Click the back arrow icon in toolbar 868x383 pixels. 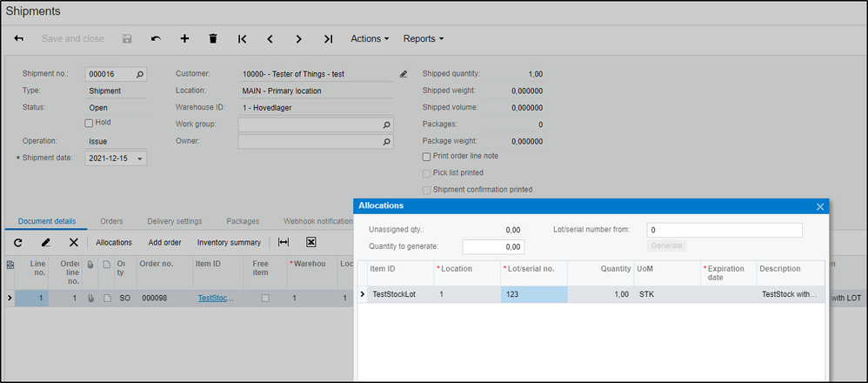coord(19,39)
